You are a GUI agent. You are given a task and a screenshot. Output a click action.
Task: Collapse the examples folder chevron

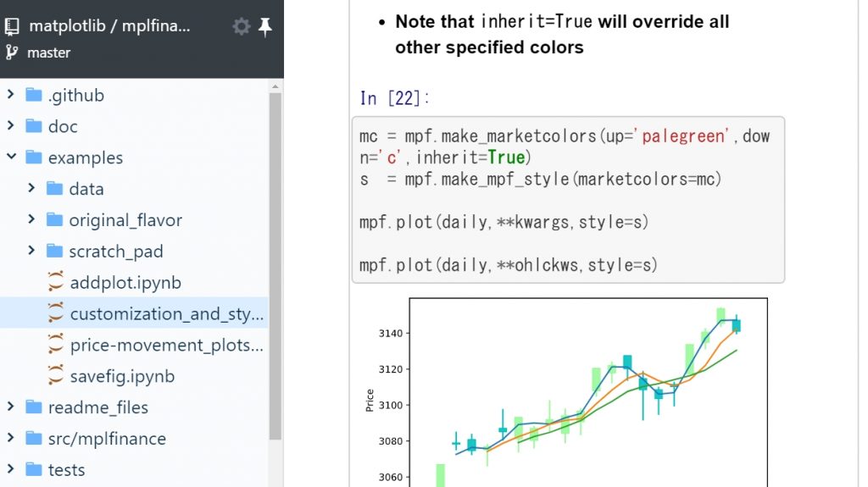11,158
